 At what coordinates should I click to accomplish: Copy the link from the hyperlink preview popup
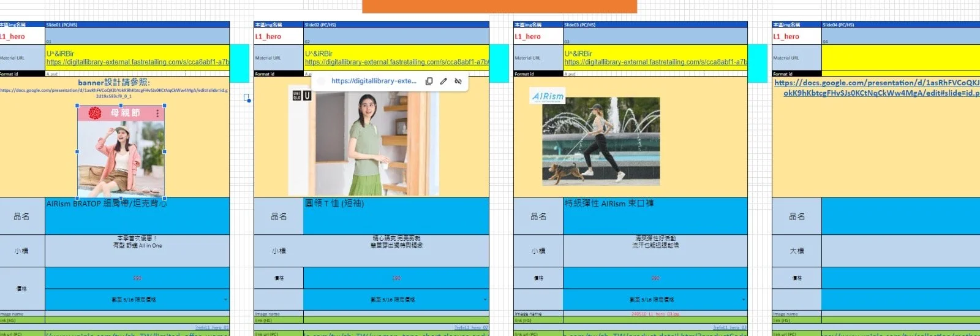pyautogui.click(x=429, y=81)
